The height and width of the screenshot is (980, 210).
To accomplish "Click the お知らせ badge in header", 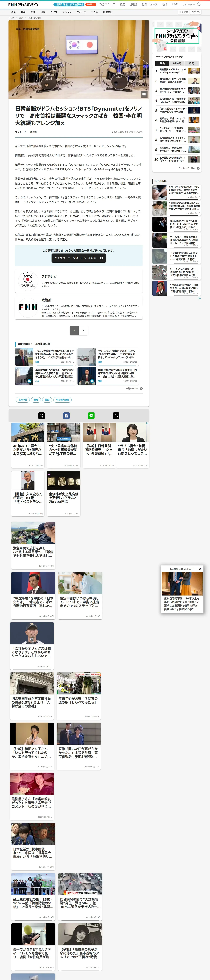I will [x=91, y=5].
